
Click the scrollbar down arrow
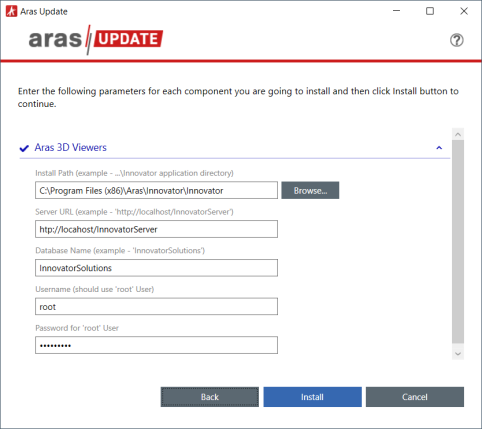[458, 354]
